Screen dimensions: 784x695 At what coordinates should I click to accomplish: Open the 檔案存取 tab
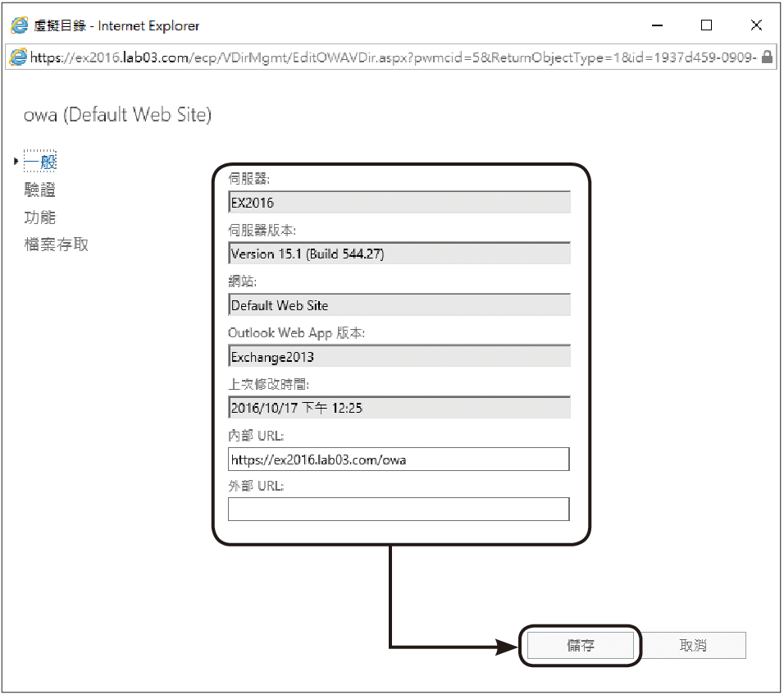pyautogui.click(x=56, y=245)
